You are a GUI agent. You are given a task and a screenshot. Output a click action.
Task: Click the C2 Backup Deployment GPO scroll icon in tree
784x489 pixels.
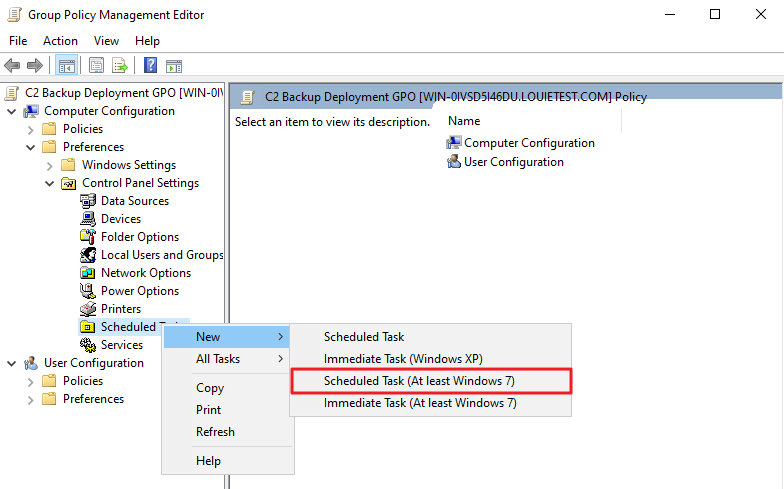click(x=12, y=93)
